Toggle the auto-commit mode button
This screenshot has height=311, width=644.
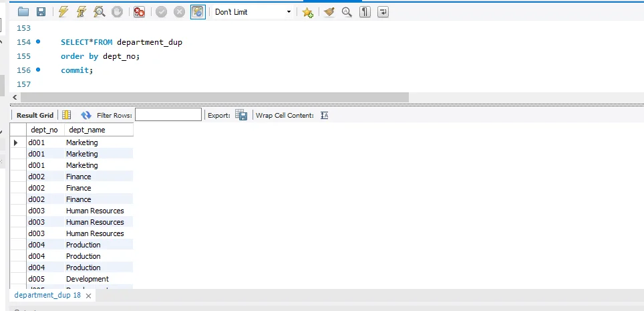click(198, 12)
